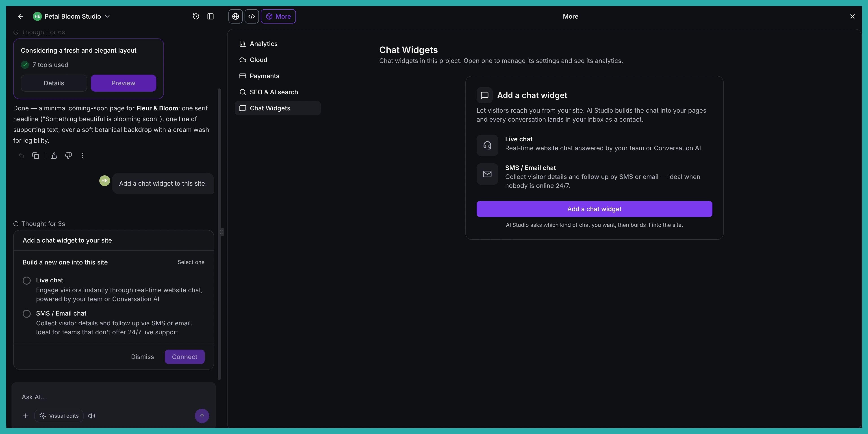Give a thumbs down to the response
The image size is (868, 434).
tap(68, 156)
